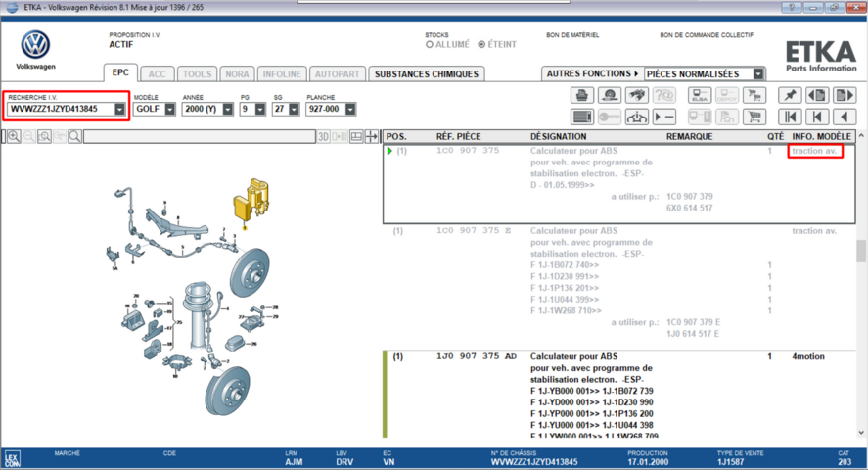The height and width of the screenshot is (470, 868).
Task: Click the play-and-dash filter icon
Action: (663, 117)
